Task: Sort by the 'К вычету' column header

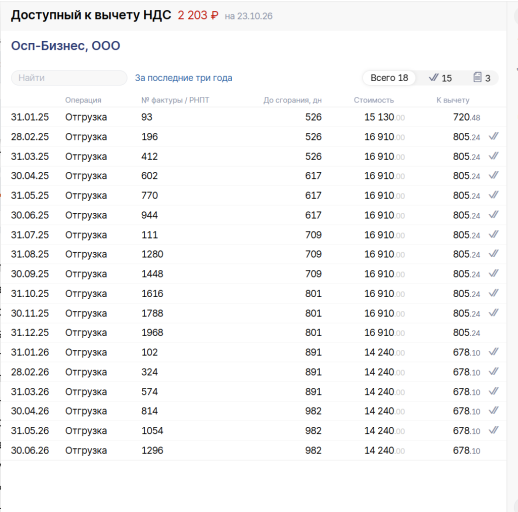Action: pyautogui.click(x=453, y=100)
